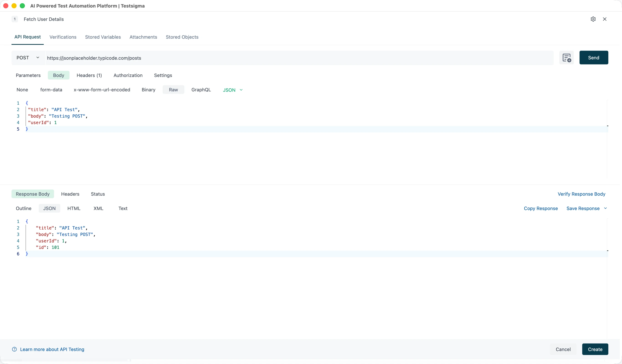Image resolution: width=622 pixels, height=364 pixels.
Task: Select GraphQL as the body type
Action: point(201,89)
